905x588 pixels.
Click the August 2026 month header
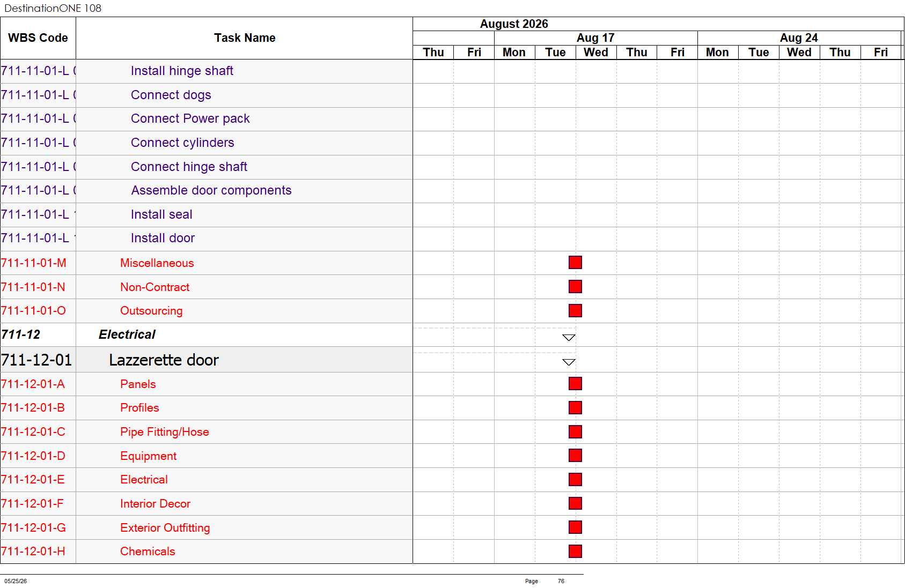[x=514, y=24]
